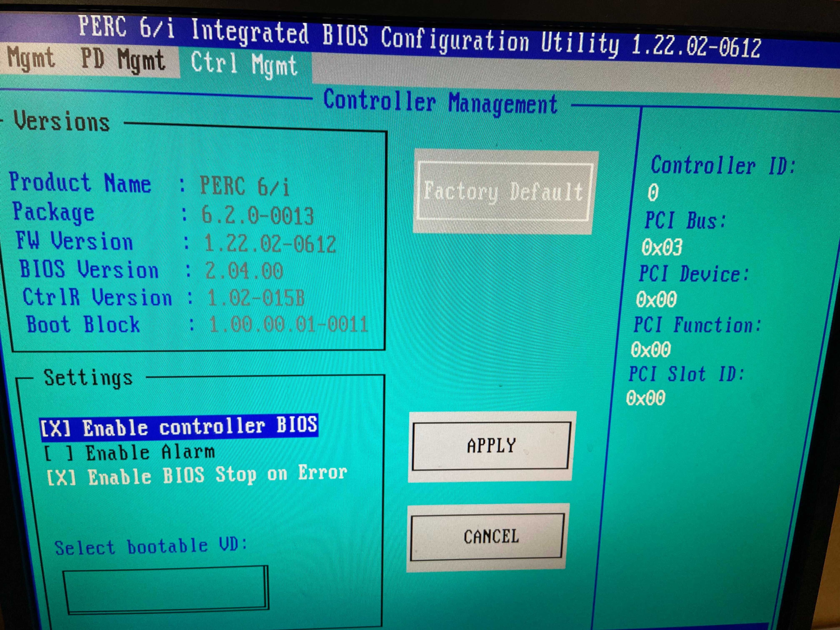The image size is (840, 630).
Task: Click the 0x00 value under PCI Slot ID
Action: tap(646, 398)
